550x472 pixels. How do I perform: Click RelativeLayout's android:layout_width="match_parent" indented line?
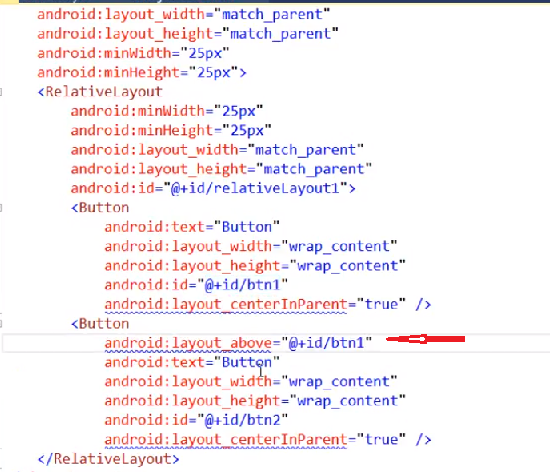click(217, 150)
